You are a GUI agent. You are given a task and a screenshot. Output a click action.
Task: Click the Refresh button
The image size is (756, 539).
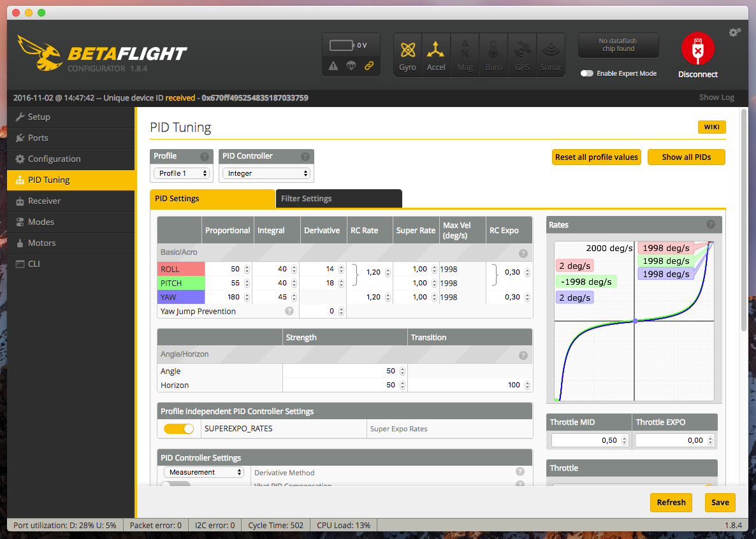[x=671, y=502]
